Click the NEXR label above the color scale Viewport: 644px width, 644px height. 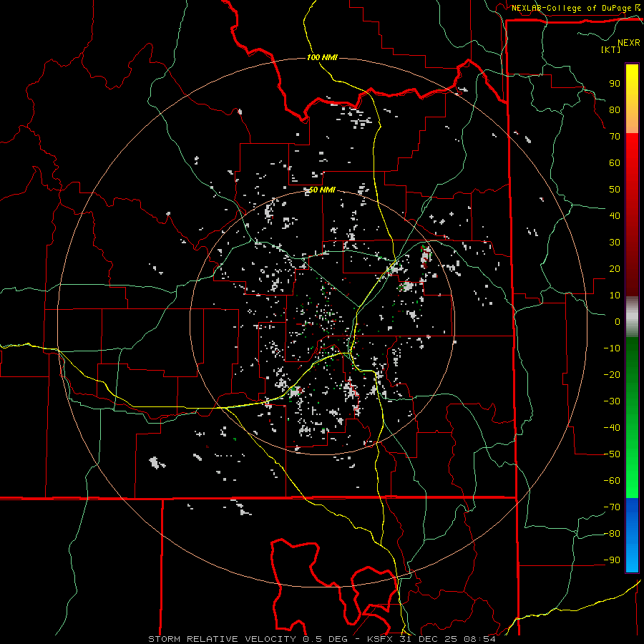click(629, 43)
